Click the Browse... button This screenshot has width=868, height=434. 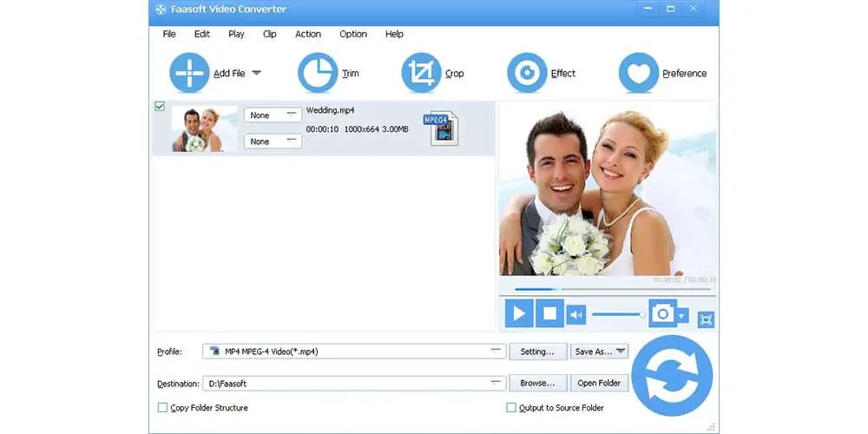537,383
